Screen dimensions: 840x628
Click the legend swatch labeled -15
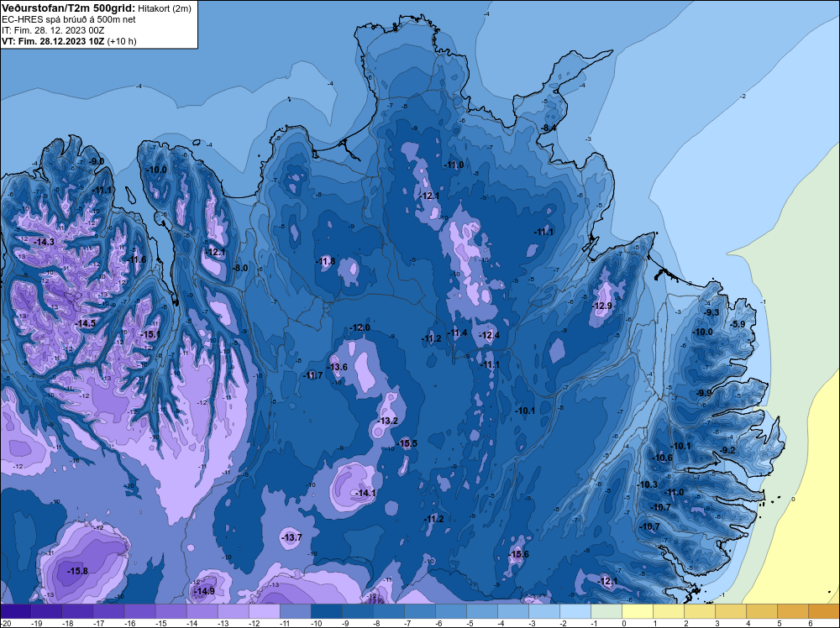coord(171,611)
